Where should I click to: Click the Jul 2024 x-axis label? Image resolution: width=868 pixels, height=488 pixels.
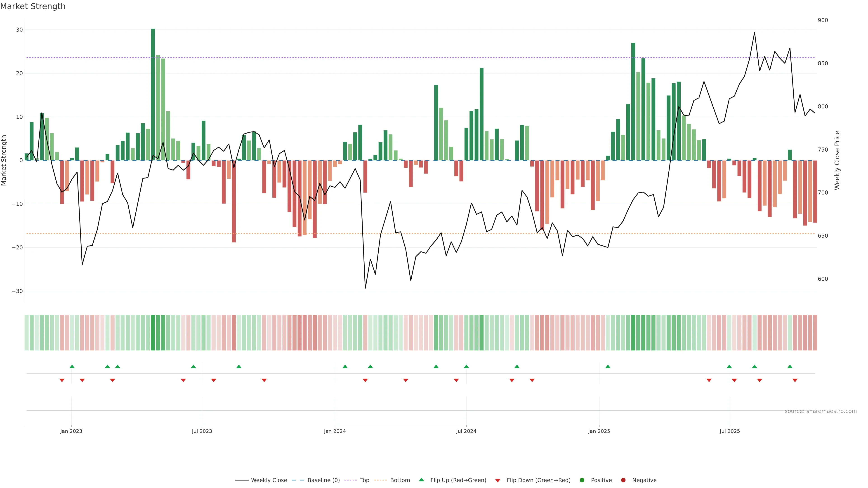[x=466, y=431]
